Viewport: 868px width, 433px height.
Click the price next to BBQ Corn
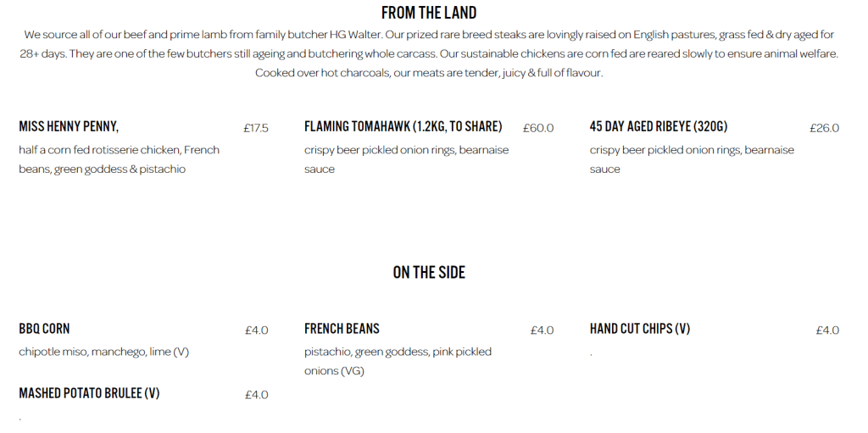coord(257,330)
